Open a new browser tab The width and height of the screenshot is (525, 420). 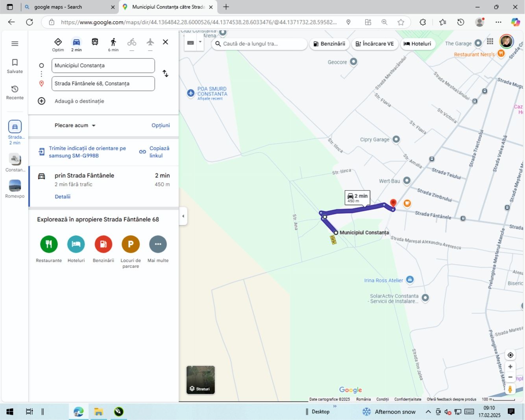pyautogui.click(x=226, y=7)
